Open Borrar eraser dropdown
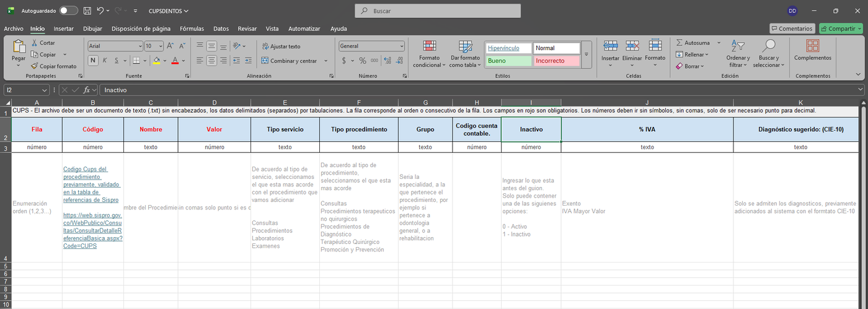868x309 pixels. pos(691,66)
